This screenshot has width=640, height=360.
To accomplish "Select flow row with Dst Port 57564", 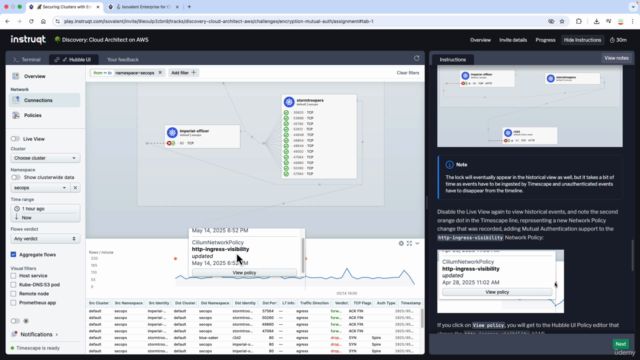I will 254,311.
